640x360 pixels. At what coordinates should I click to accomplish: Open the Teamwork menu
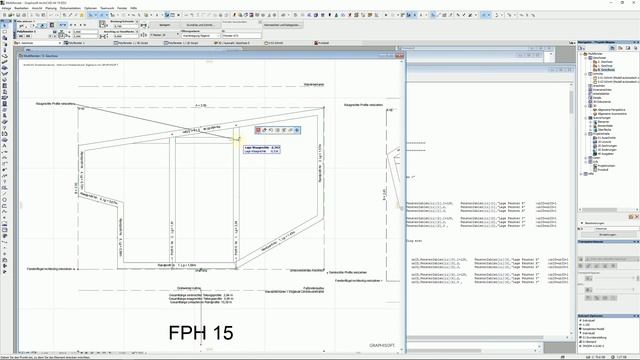[107, 8]
